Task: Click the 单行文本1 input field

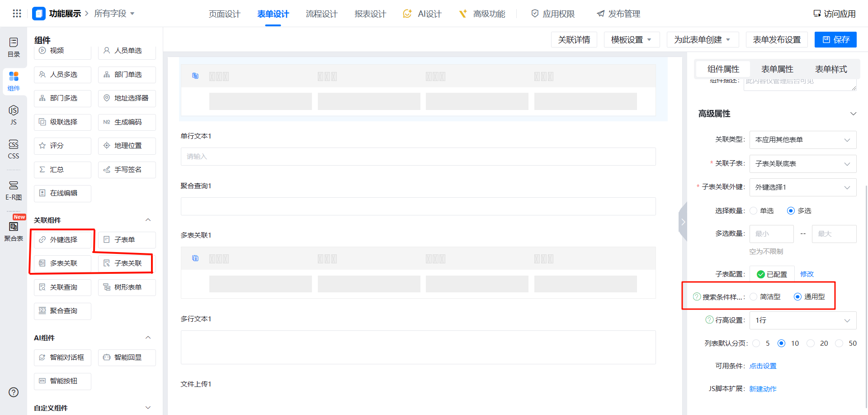Action: click(x=418, y=157)
